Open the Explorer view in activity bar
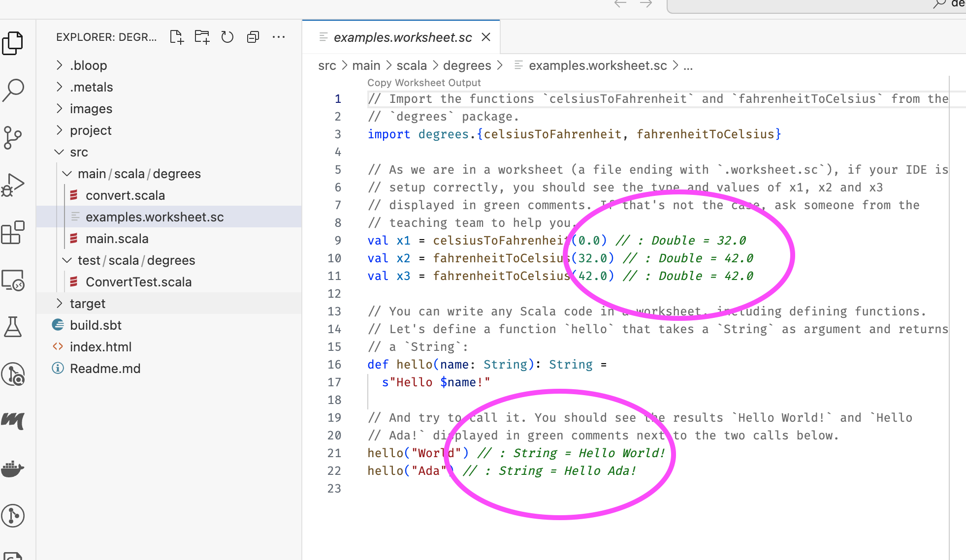Viewport: 966px width, 560px height. click(13, 43)
